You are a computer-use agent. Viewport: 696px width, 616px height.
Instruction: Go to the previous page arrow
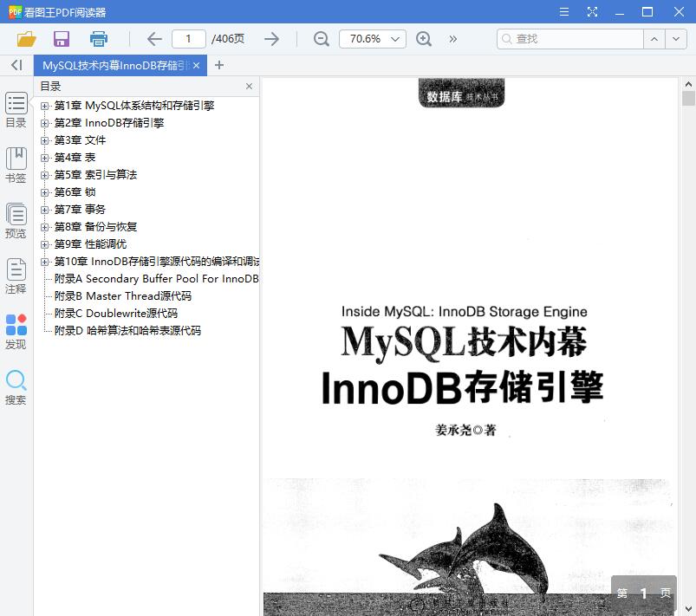pos(154,39)
